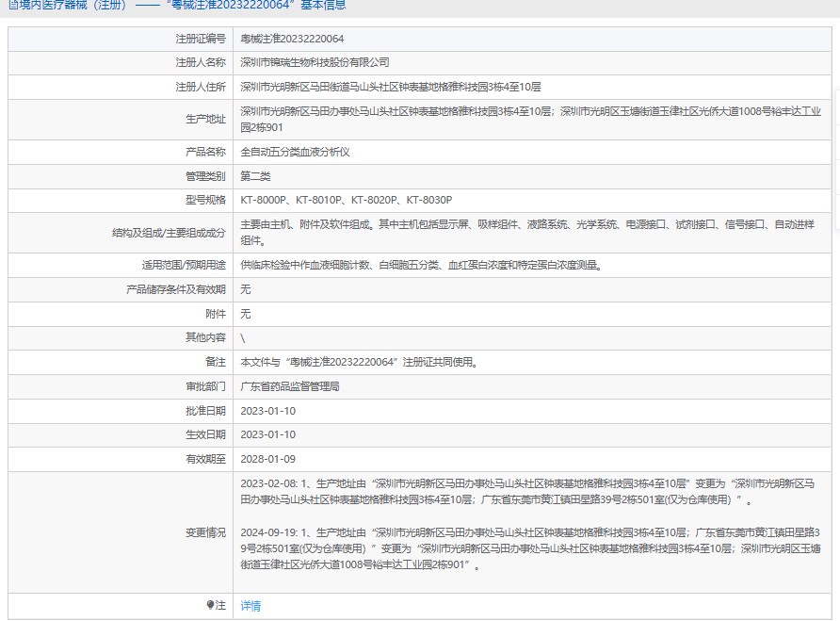Click the 批准日期 label
The image size is (840, 621).
pyautogui.click(x=205, y=411)
